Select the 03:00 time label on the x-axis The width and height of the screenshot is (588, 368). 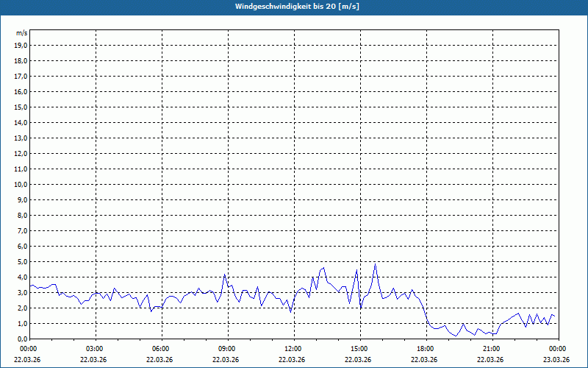(95, 348)
